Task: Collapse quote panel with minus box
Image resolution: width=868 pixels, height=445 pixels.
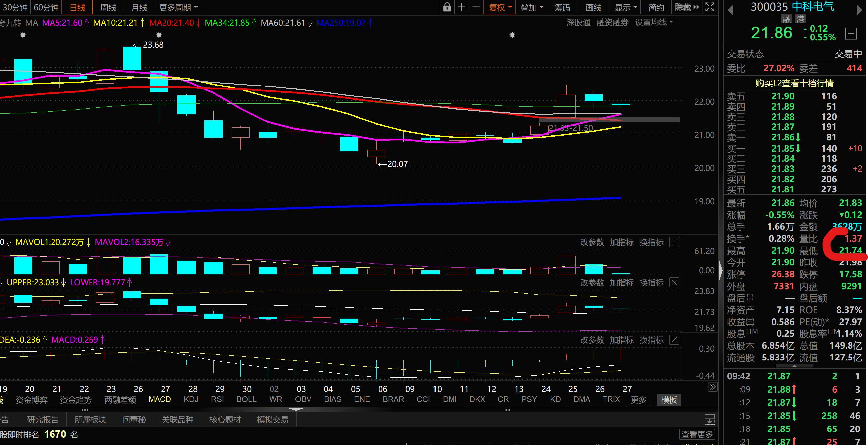Action: point(851,34)
